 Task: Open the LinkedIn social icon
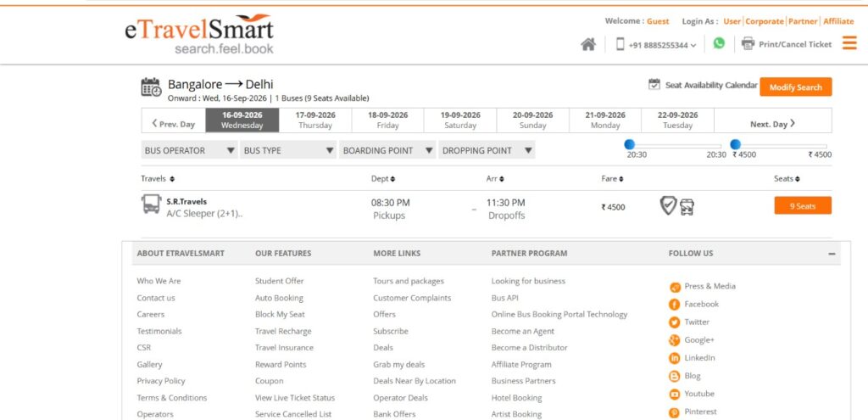tap(674, 359)
